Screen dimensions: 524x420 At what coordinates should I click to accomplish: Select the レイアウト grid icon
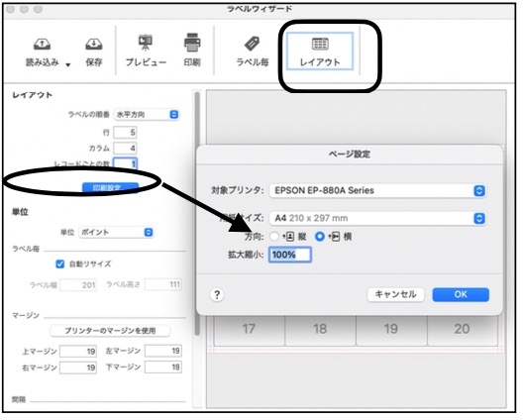pyautogui.click(x=320, y=45)
